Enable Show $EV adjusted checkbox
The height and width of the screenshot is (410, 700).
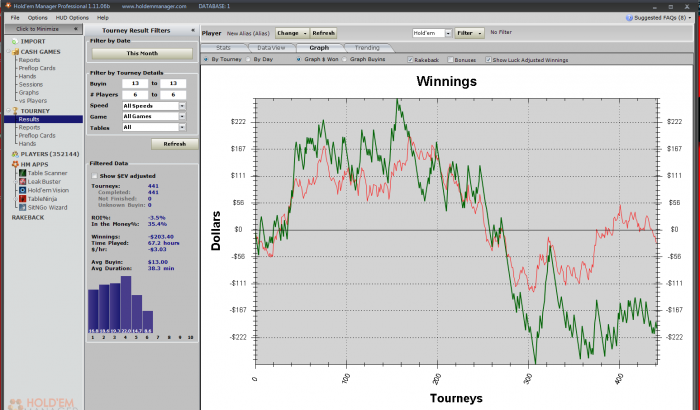point(94,176)
